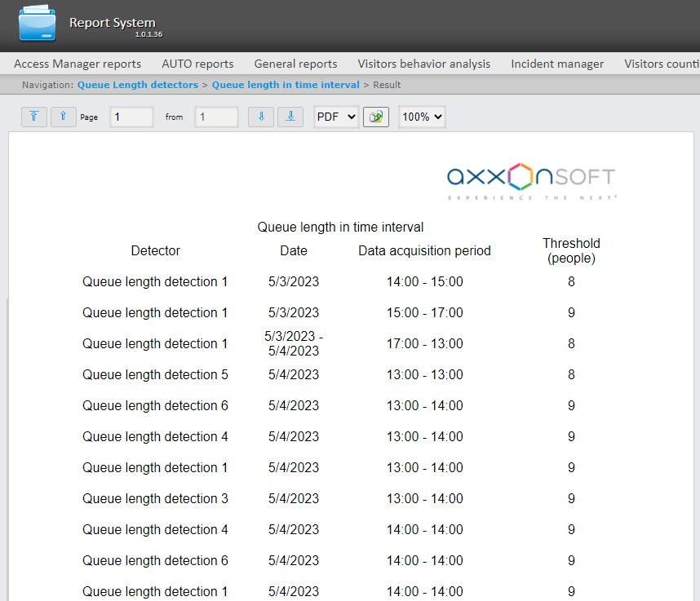Follow the Queue Length detectors breadcrumb link
The width and height of the screenshot is (700, 601).
(138, 85)
